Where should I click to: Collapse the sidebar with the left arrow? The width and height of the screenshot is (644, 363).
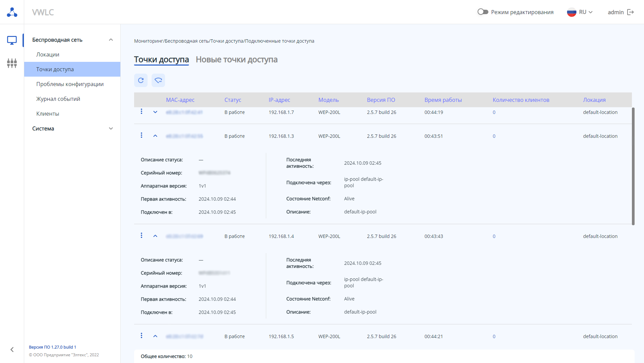click(x=12, y=350)
